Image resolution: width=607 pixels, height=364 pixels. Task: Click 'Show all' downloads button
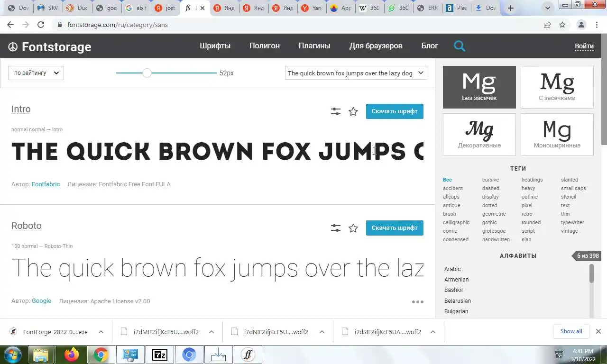(571, 331)
